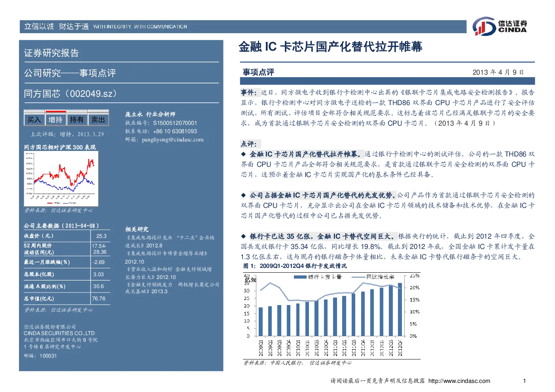This screenshot has height=392, width=555.
Task: Select the report date 2013年4月9日
Action: click(498, 72)
